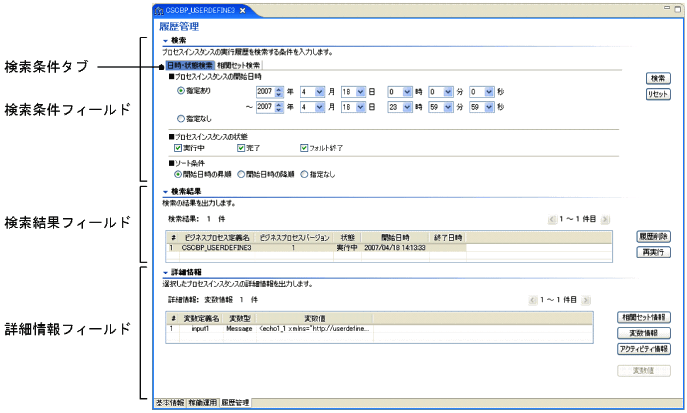Collapse the 詳細情報 section
This screenshot has height=413, width=687.
click(166, 273)
